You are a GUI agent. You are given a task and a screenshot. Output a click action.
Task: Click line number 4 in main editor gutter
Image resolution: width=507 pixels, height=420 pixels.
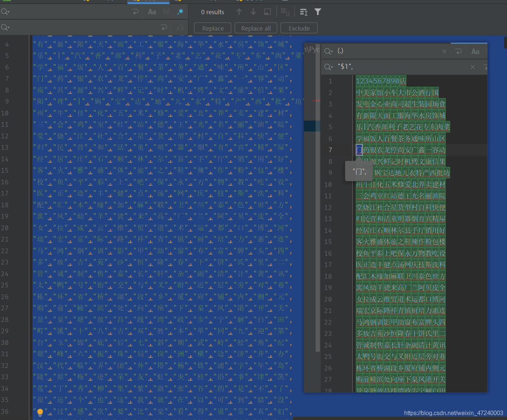coord(7,44)
